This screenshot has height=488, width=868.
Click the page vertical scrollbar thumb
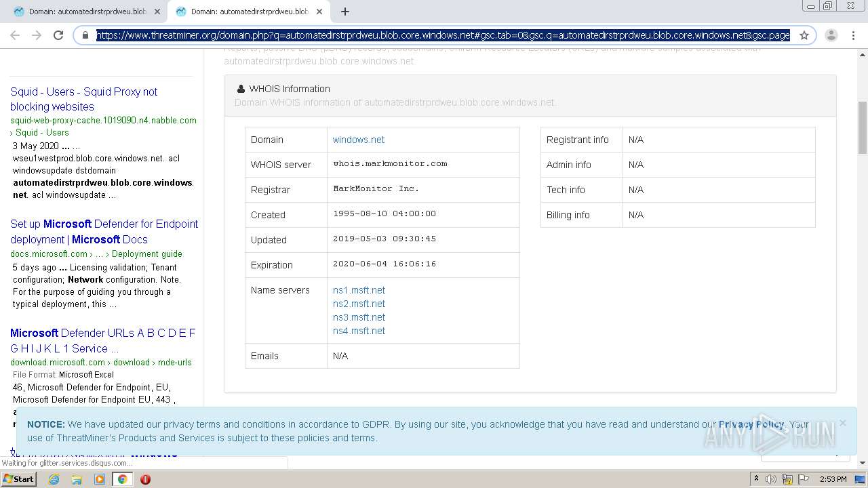[863, 127]
